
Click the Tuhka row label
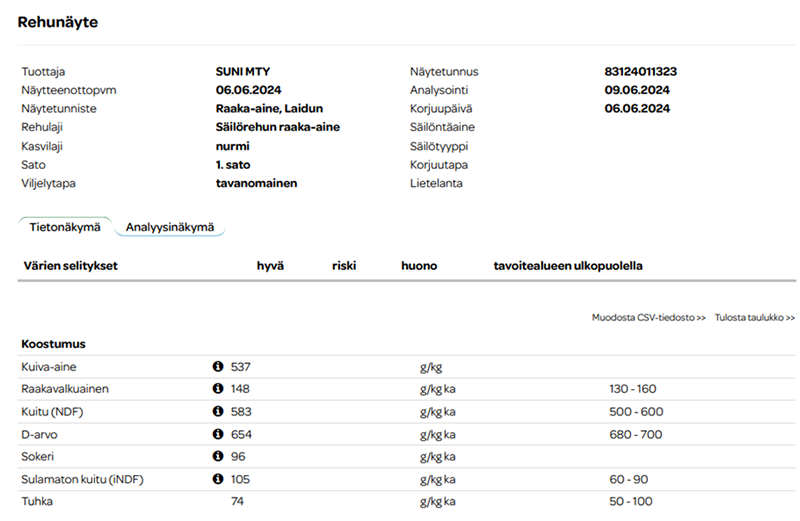(x=37, y=501)
